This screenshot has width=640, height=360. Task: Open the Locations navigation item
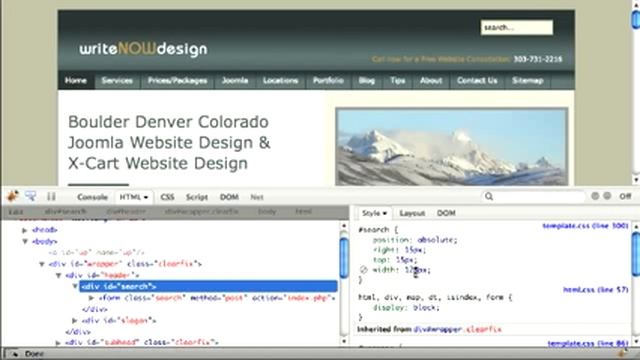[280, 80]
